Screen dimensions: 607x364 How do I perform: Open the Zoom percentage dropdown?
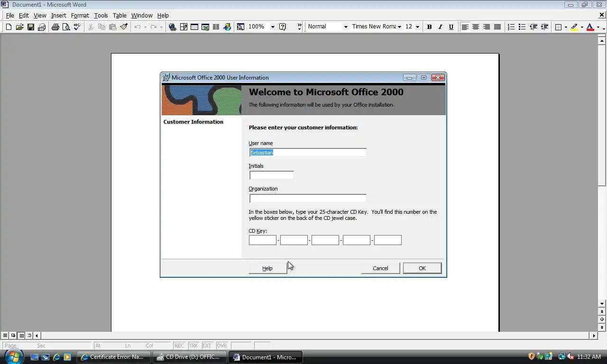click(273, 27)
